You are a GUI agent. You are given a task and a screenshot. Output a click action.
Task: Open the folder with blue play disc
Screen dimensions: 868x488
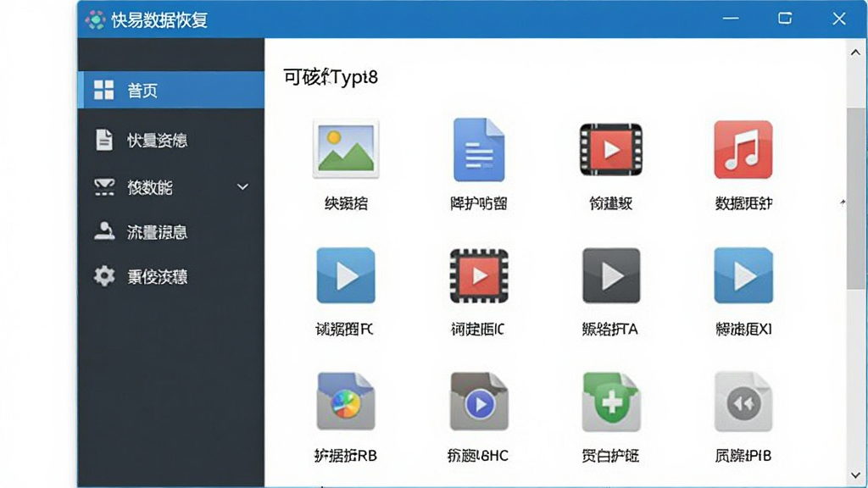point(478,402)
